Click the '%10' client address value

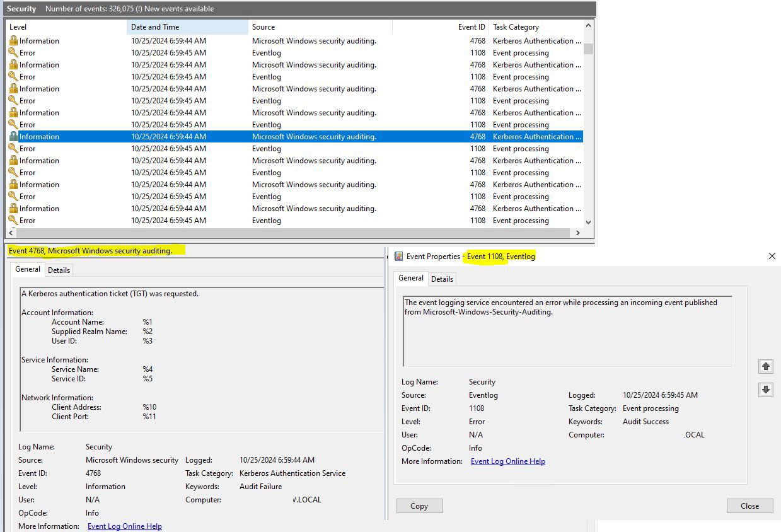coord(149,407)
